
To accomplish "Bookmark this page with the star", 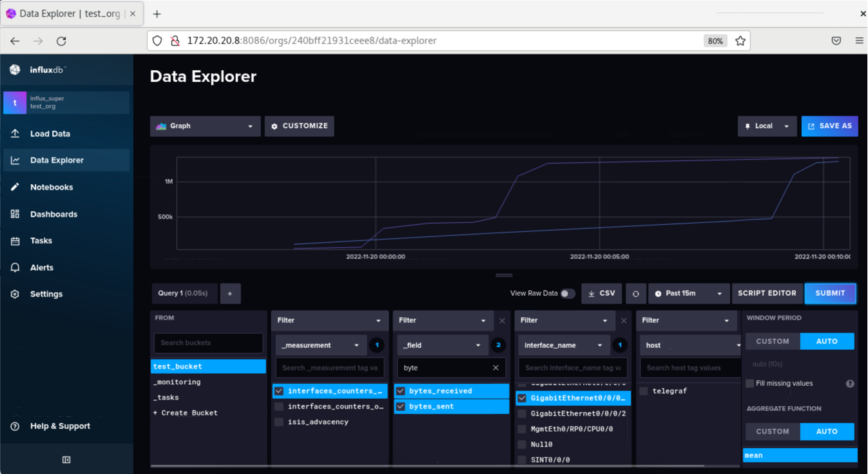I will point(740,41).
